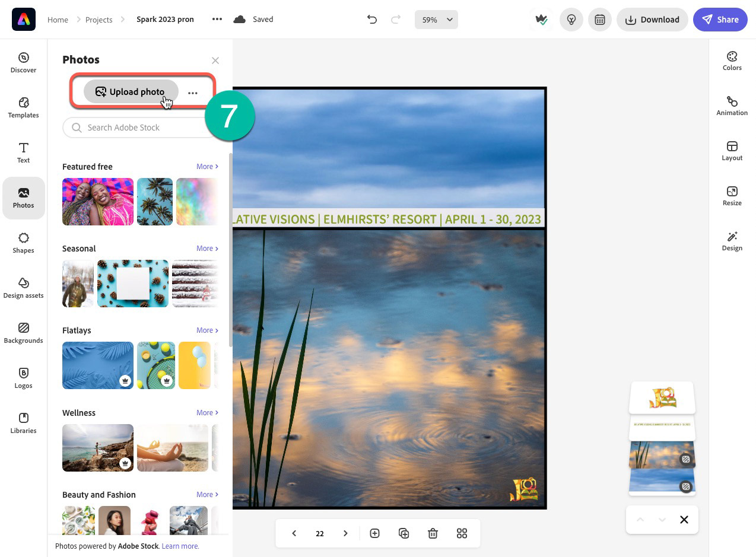
Task: Click the cloud Saved status icon
Action: click(x=240, y=20)
